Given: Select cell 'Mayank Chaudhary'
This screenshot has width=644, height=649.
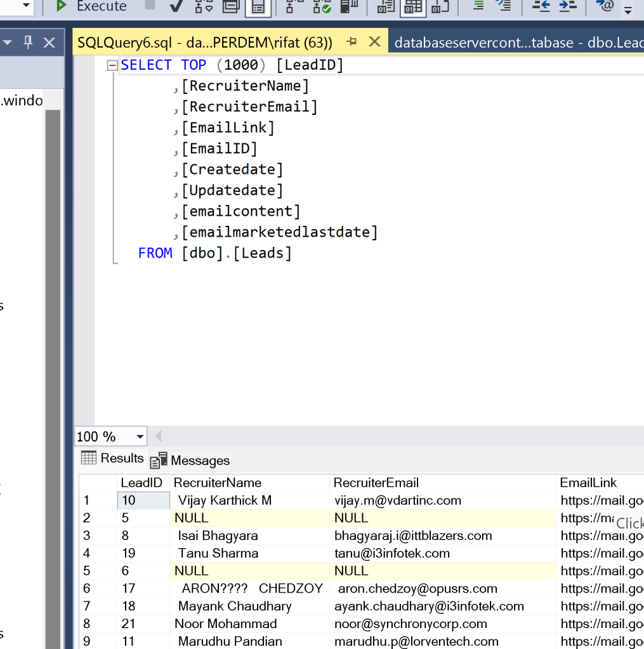Looking at the screenshot, I should (249, 606).
